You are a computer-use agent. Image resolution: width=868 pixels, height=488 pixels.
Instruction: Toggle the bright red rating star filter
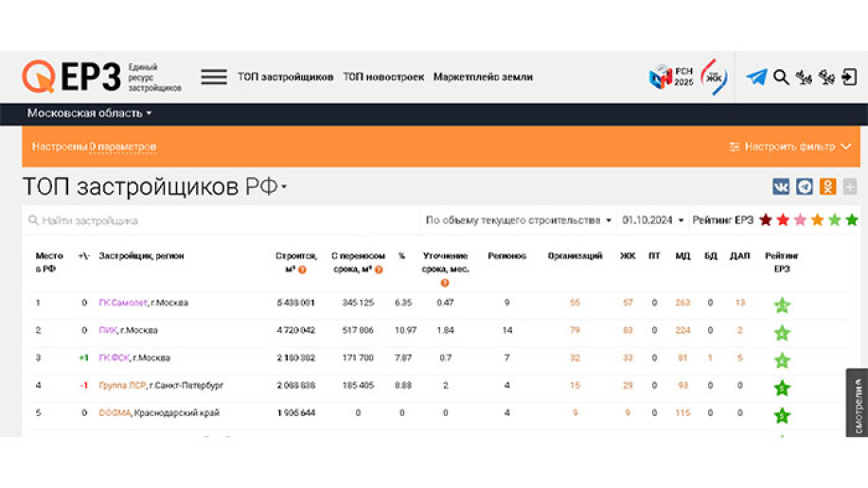point(783,220)
